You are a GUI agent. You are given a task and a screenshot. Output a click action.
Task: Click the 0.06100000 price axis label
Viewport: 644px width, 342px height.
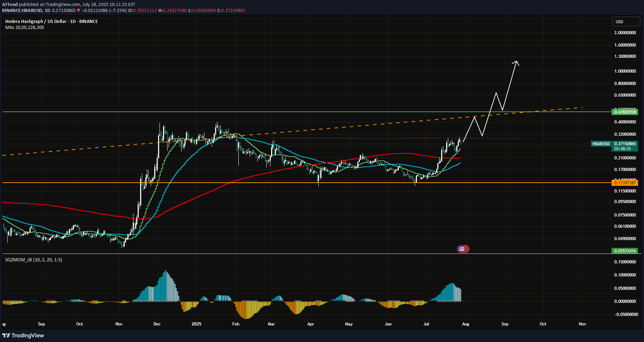tap(625, 226)
